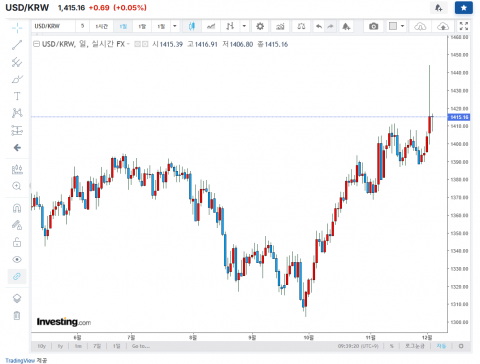Open the Go to... date picker
This screenshot has height=364, width=480.
(141, 346)
